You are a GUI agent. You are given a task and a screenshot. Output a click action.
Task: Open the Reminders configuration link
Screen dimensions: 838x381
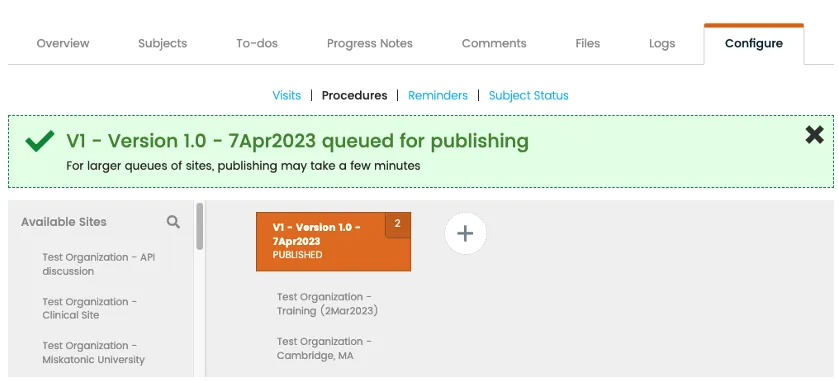(x=438, y=95)
